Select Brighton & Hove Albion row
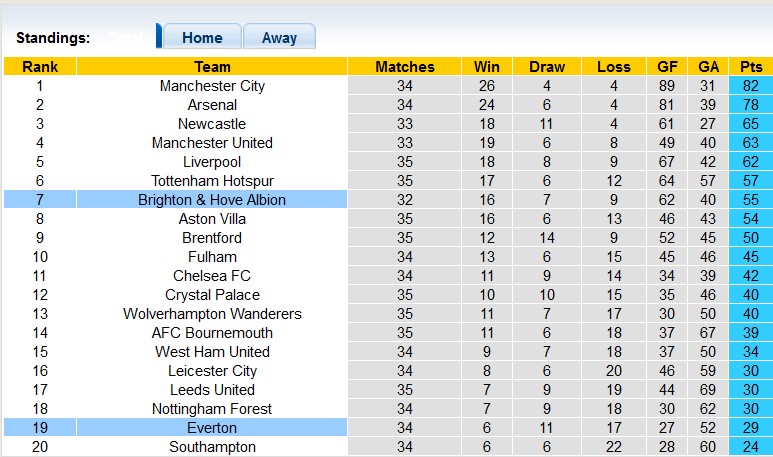 (x=212, y=200)
